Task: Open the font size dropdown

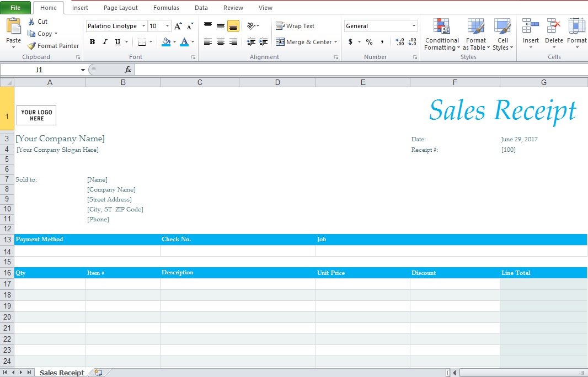Action: pos(167,26)
